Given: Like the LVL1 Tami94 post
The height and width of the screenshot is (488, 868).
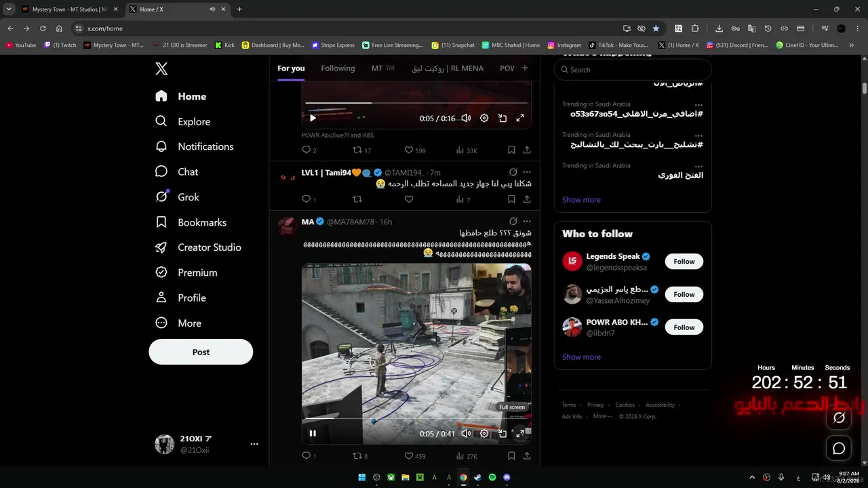Looking at the screenshot, I should pyautogui.click(x=409, y=199).
